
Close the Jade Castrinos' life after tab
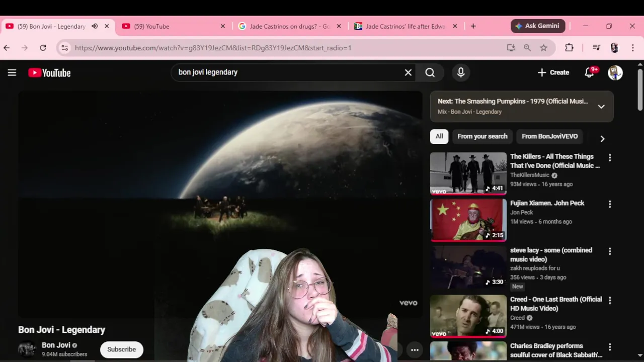tap(455, 26)
